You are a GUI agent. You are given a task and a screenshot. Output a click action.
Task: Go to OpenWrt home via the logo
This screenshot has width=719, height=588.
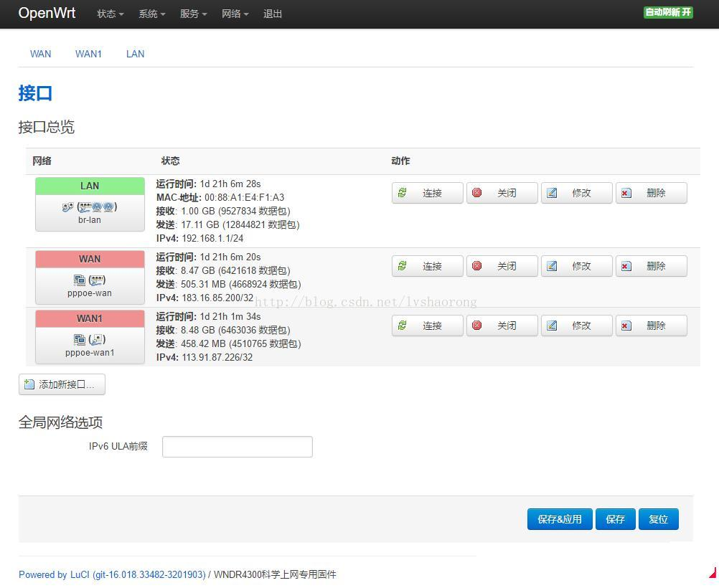[x=47, y=13]
